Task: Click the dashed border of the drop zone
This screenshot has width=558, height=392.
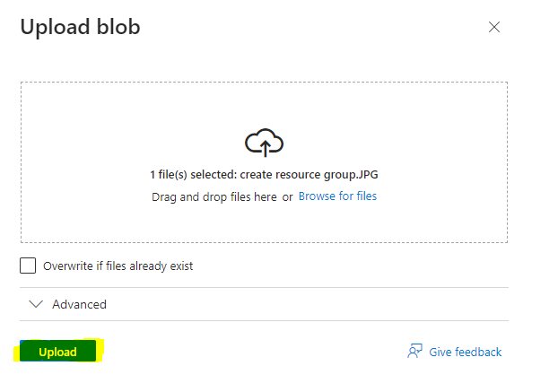Action: click(264, 83)
